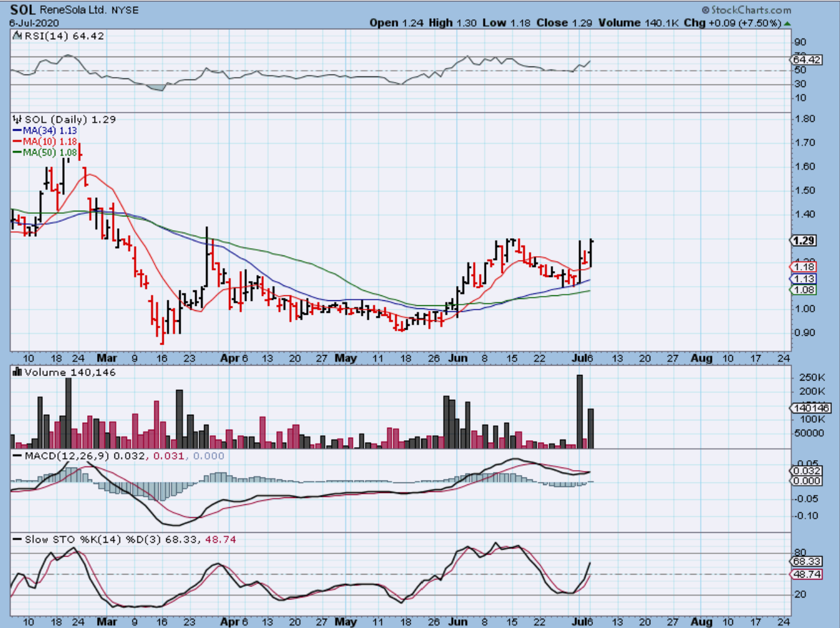
Task: Click the tallest volume bar near Jul
Action: click(x=580, y=411)
